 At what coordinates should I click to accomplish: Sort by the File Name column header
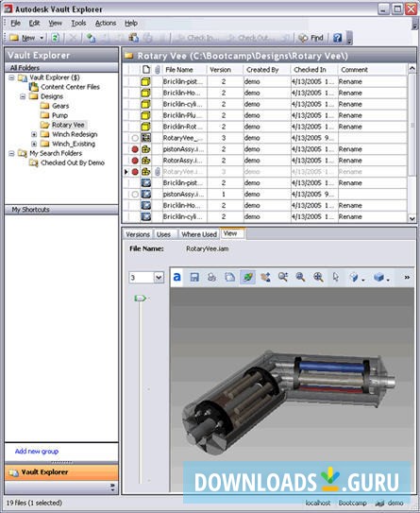[185, 69]
